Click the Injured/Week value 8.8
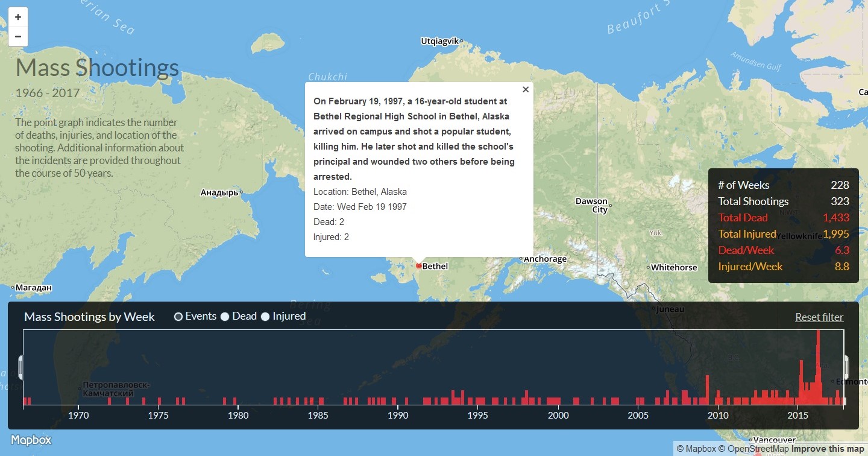The image size is (868, 456). tap(842, 267)
